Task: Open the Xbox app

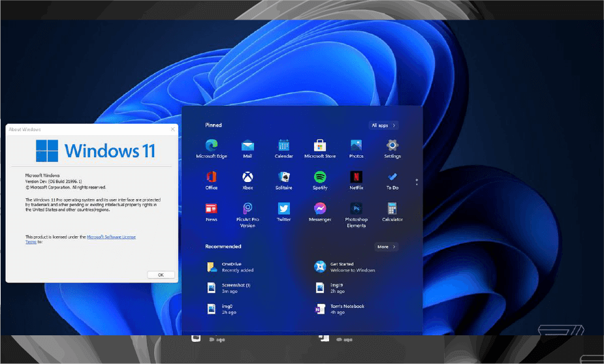Action: coord(247,181)
